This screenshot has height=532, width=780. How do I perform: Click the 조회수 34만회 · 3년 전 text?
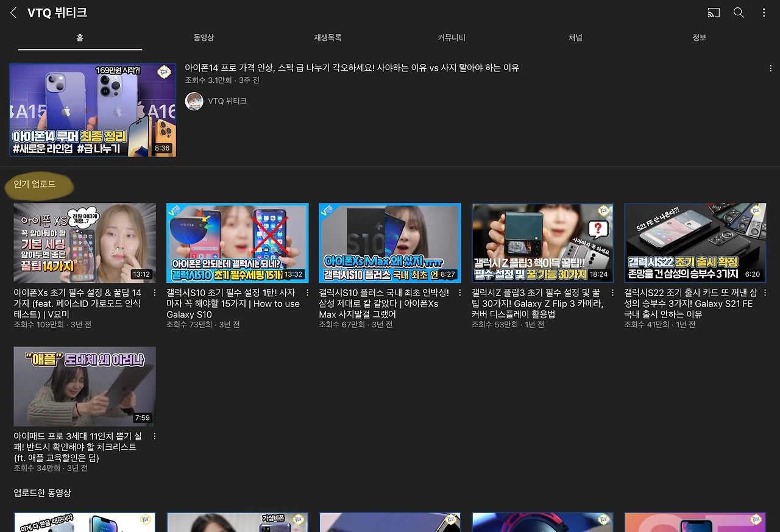(x=51, y=469)
